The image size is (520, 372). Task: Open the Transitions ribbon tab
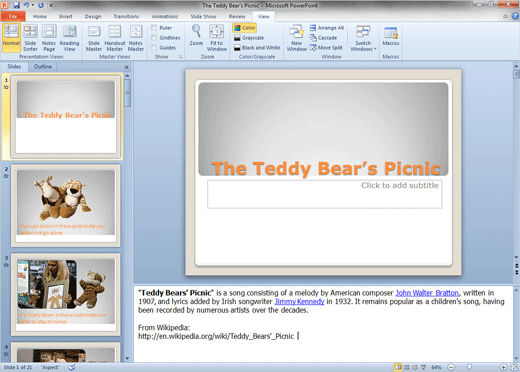tap(126, 16)
